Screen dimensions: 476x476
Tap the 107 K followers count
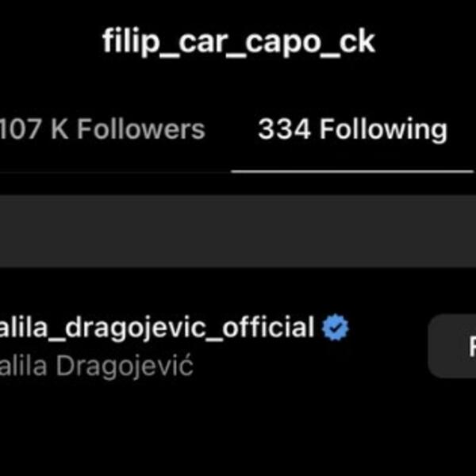click(x=33, y=129)
